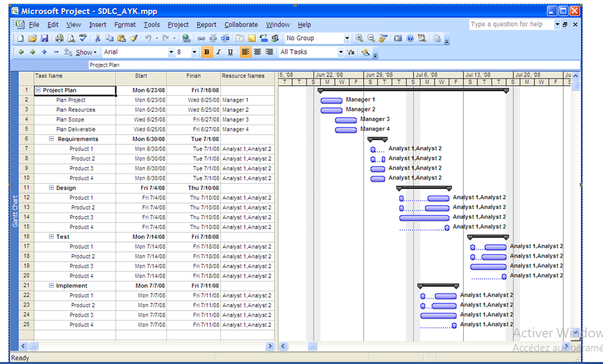Select row number 11 header

point(26,188)
